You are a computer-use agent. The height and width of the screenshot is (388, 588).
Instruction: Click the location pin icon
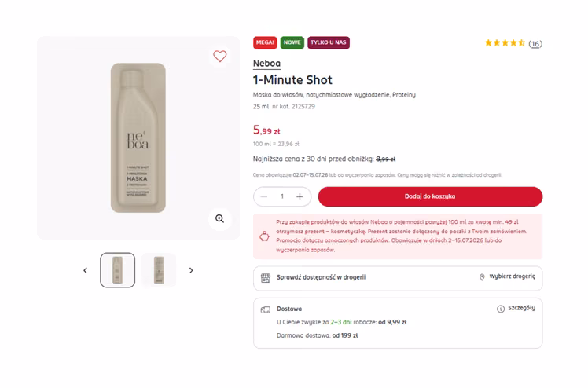coord(482,277)
